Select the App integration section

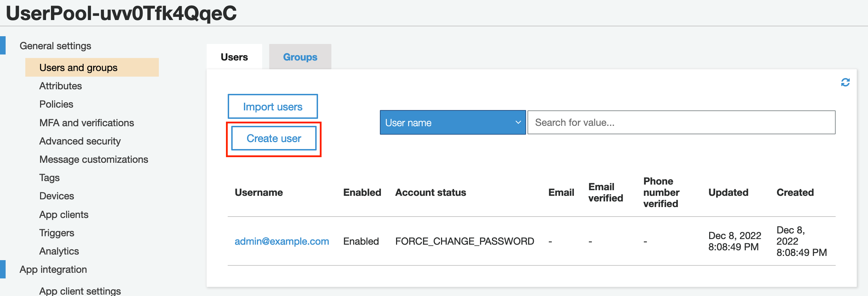pyautogui.click(x=53, y=269)
